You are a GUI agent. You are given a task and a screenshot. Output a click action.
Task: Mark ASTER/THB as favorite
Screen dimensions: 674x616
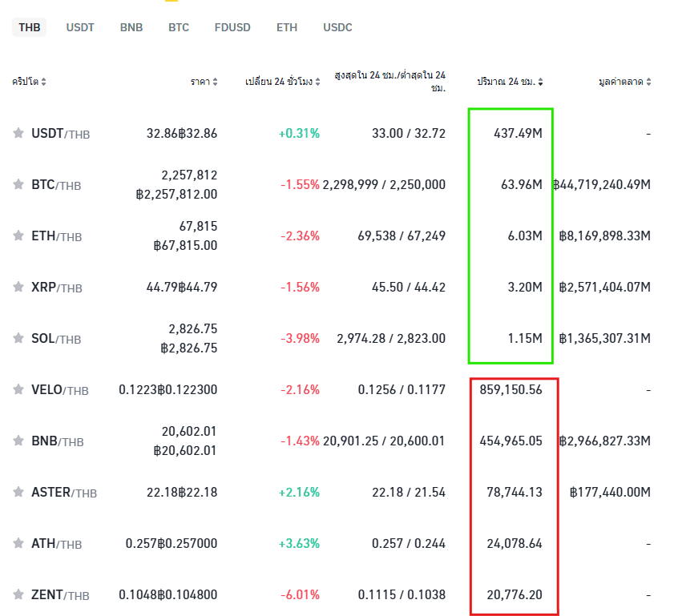(18, 491)
